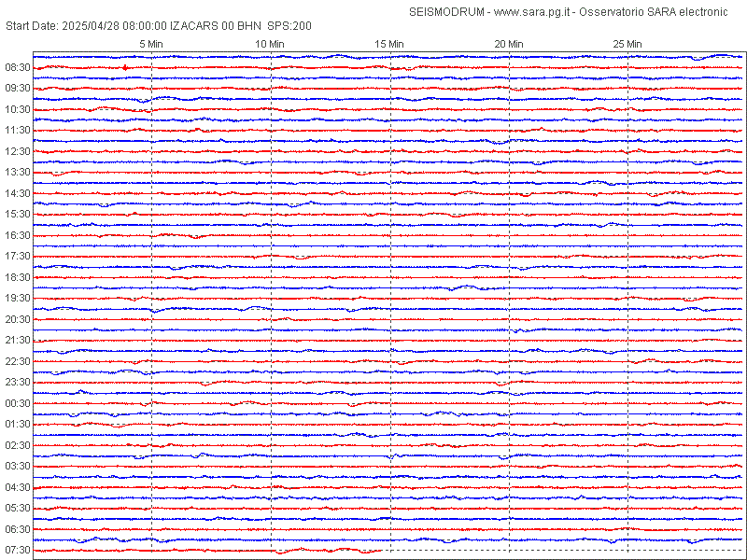This screenshot has height=560, width=747.
Task: Select the 12:30 trace time label
Action: coord(18,151)
